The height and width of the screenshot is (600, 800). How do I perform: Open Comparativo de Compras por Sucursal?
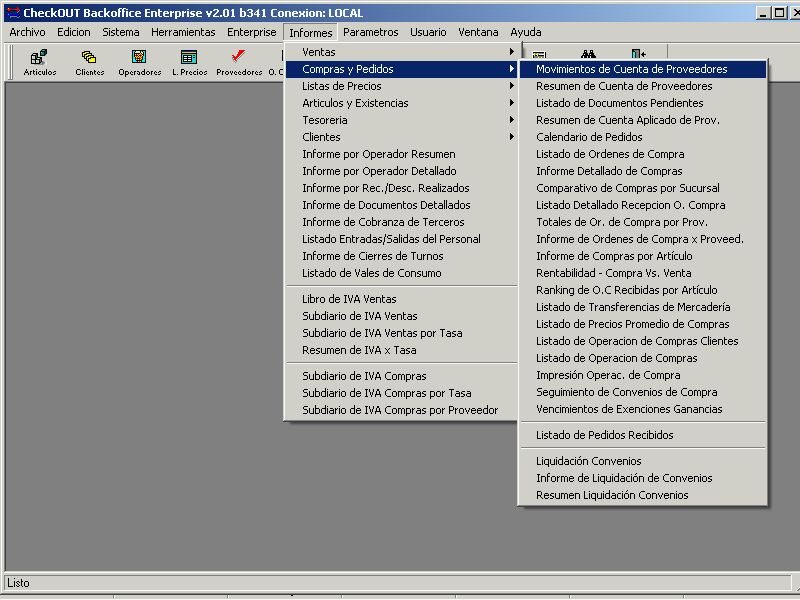[643, 188]
